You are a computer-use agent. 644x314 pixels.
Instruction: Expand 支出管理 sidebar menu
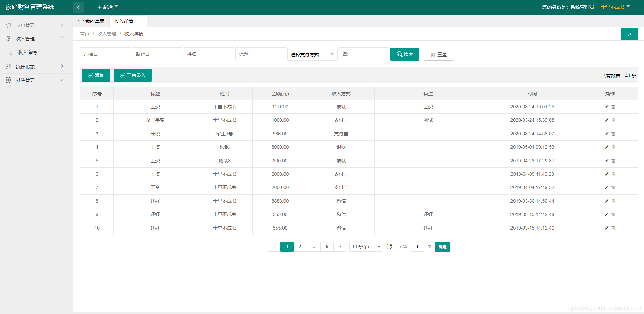tap(36, 25)
